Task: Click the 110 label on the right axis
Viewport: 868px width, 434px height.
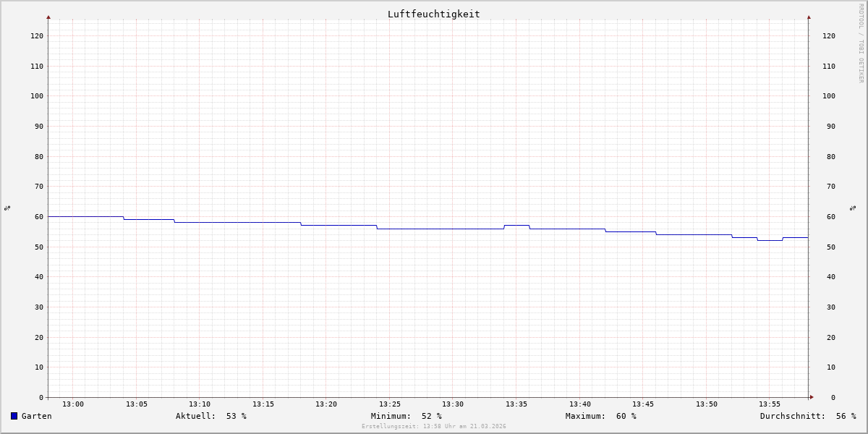Action: (x=829, y=66)
